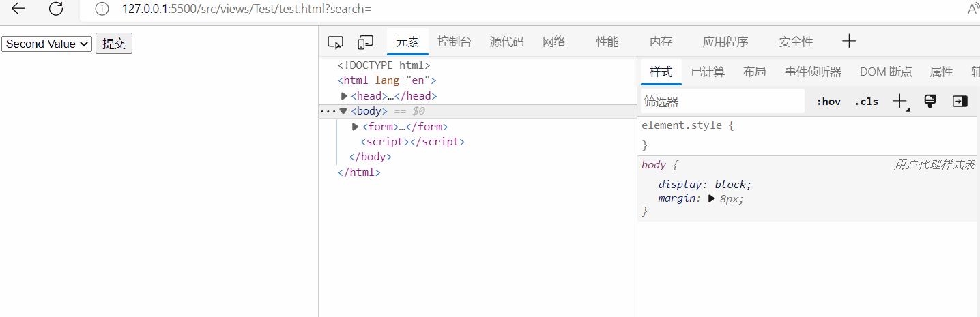Image resolution: width=980 pixels, height=317 pixels.
Task: Select the 布局 Layout subtab
Action: tap(755, 72)
